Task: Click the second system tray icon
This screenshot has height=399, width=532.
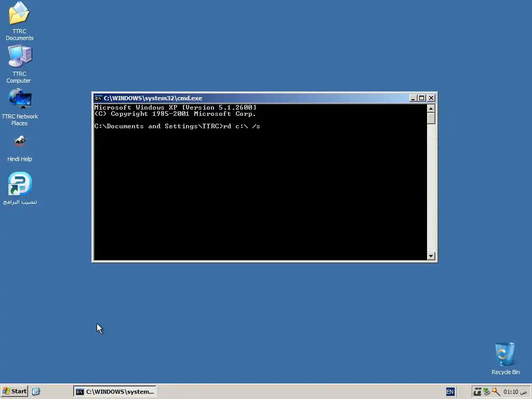Action: (x=486, y=392)
